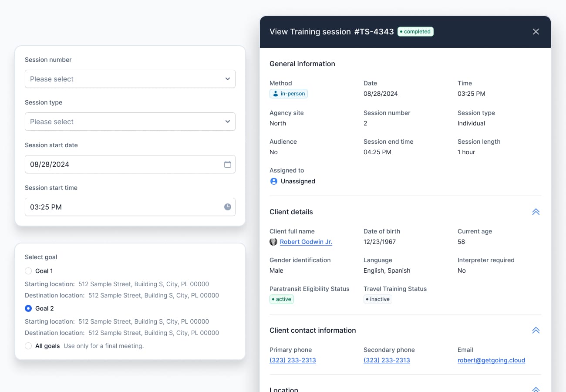Click the North agency site value

[x=278, y=123]
